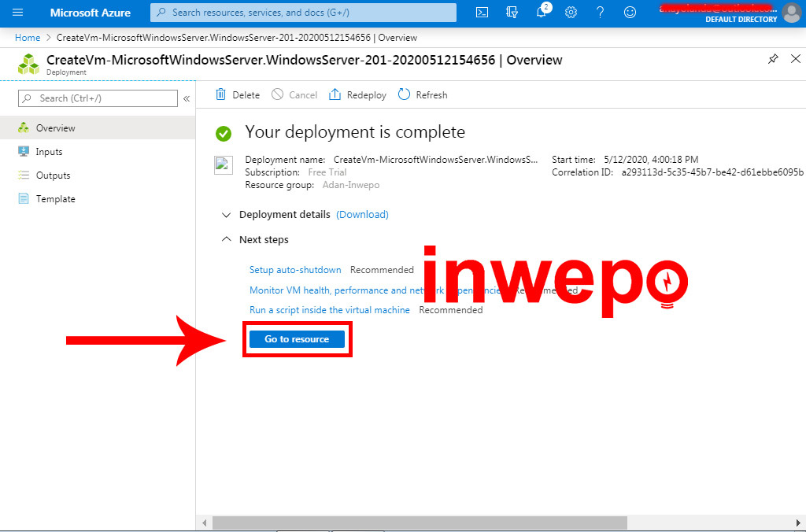Focus the Search resources, services, docs box

click(303, 13)
